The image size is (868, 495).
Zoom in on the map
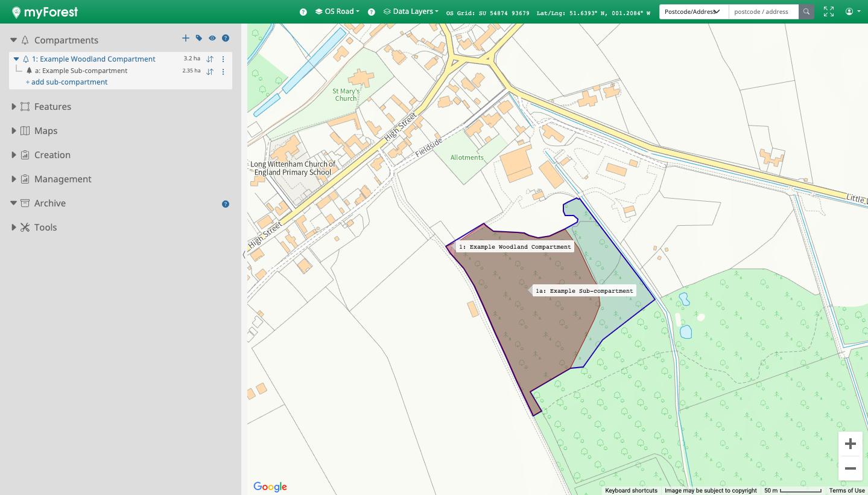(x=851, y=444)
